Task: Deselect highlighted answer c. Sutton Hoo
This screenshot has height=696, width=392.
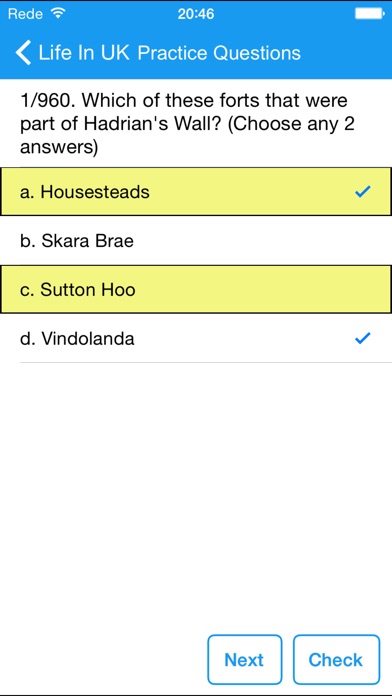Action: coord(196,289)
